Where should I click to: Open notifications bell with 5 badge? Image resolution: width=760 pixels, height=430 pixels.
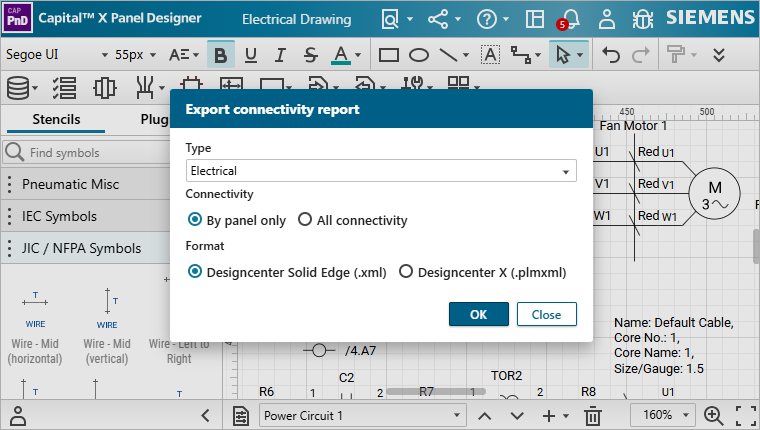coord(569,19)
